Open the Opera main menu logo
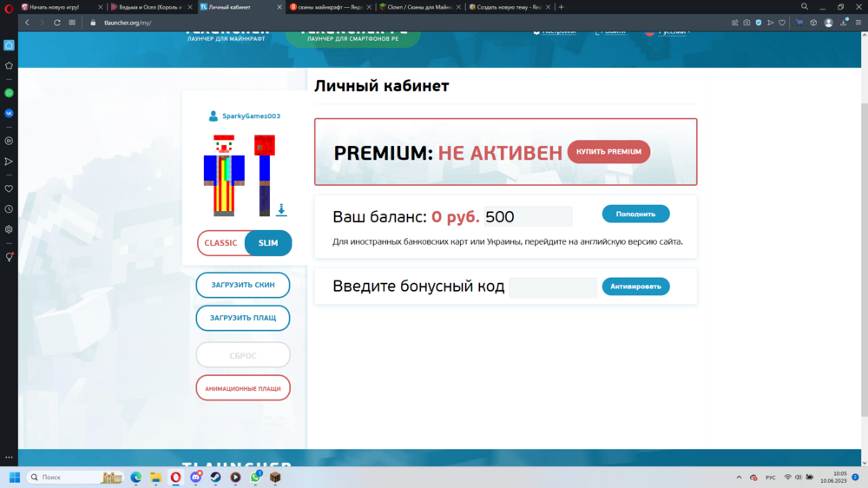This screenshot has height=488, width=868. (9, 8)
